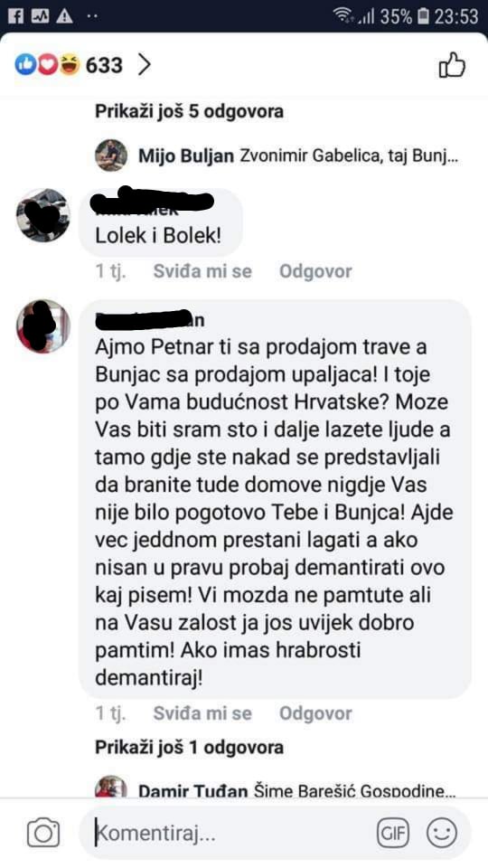Reply to the 'Lolek i Bolek!' comment

click(315, 271)
